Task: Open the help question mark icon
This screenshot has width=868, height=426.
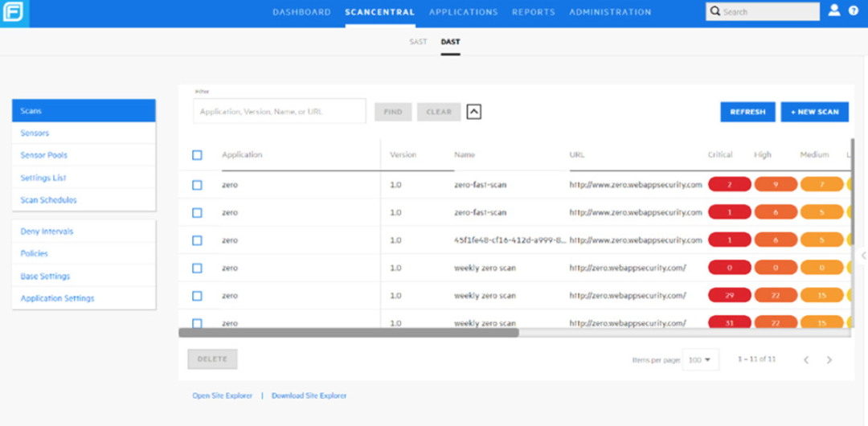Action: click(x=853, y=10)
